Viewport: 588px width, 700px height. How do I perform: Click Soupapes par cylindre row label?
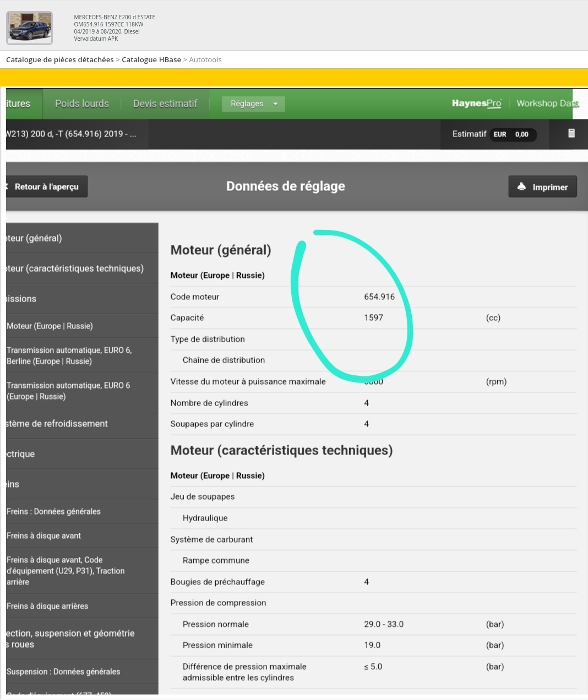point(213,424)
